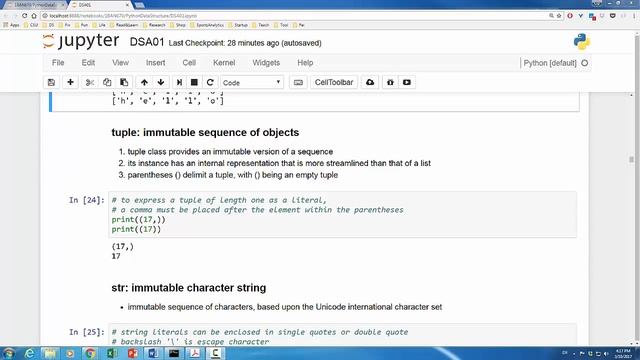Image resolution: width=640 pixels, height=360 pixels.
Task: Move selected cell up arrow
Action: (x=144, y=82)
